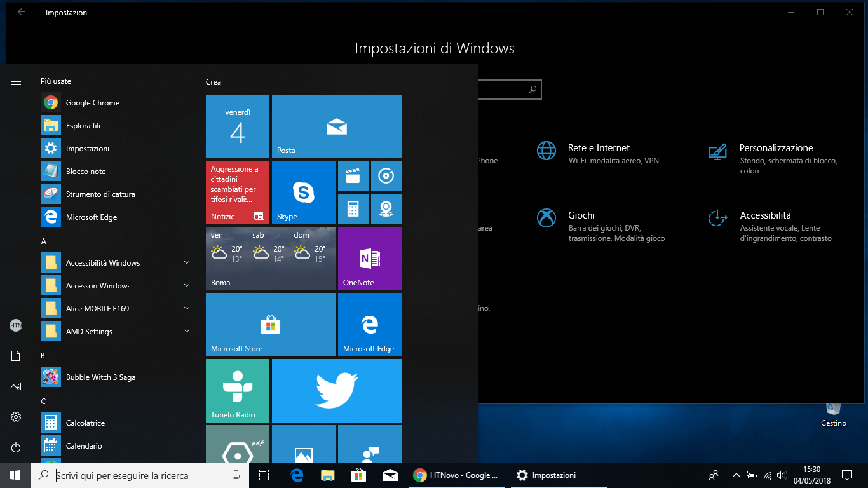Screen dimensions: 868x488
Task: Show hidden system tray icons
Action: 736,475
